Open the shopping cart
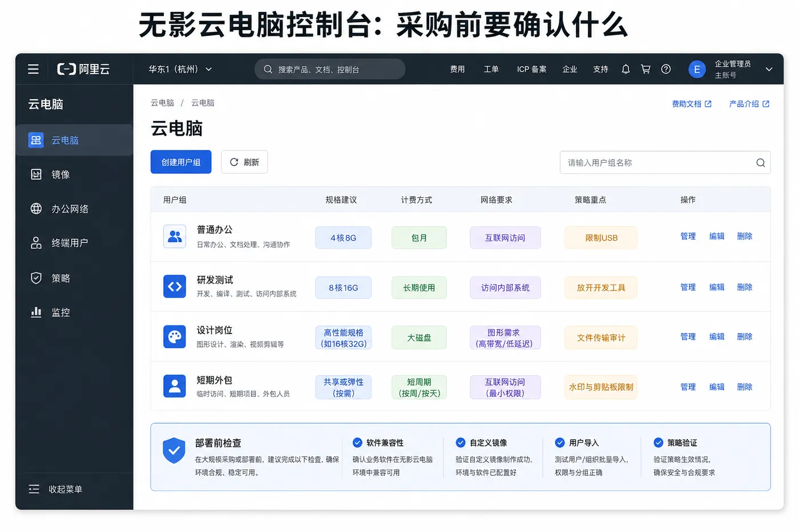 (645, 69)
